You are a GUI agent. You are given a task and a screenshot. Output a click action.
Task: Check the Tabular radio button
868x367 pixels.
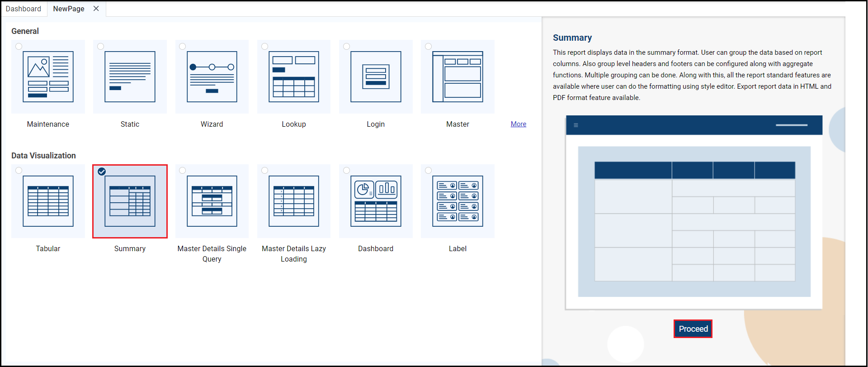click(x=19, y=171)
